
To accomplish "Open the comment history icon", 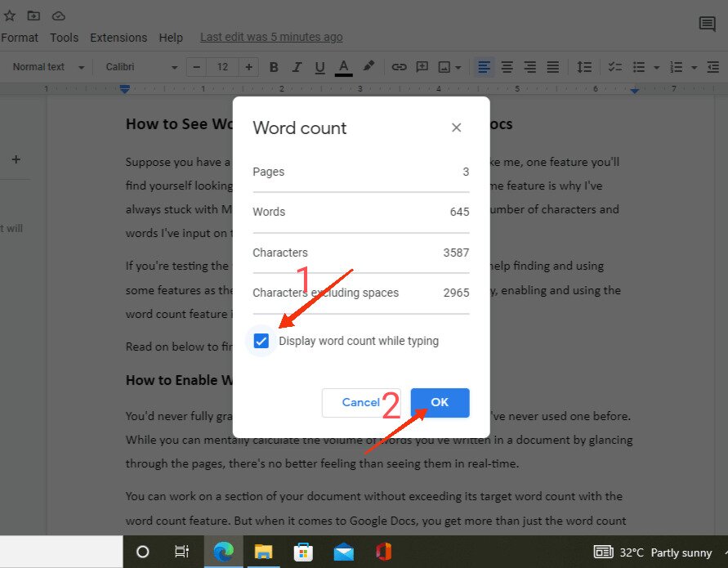I will tap(707, 24).
